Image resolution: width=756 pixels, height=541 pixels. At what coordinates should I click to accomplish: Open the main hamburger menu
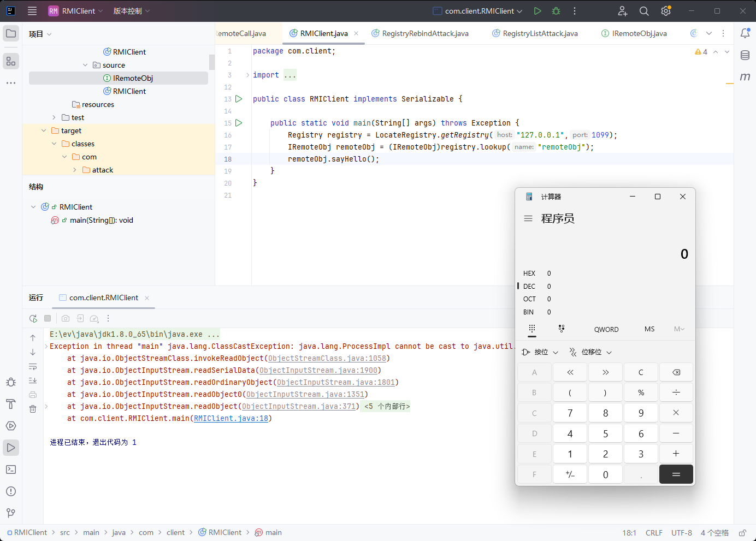(32, 11)
